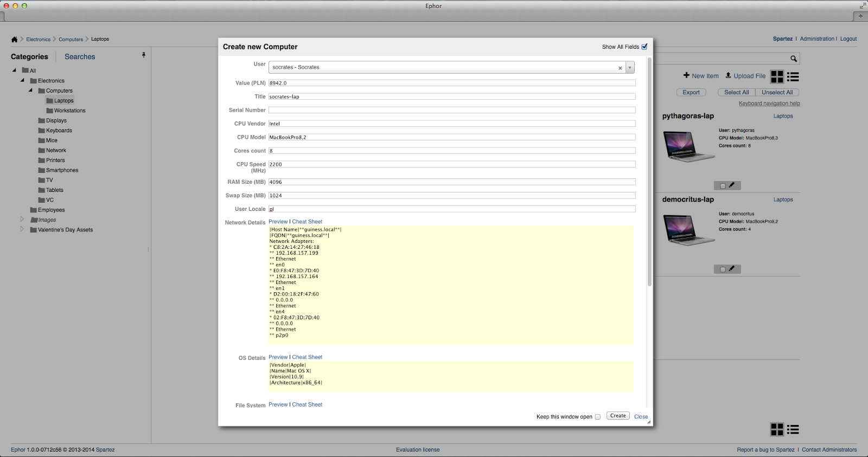The image size is (868, 457).
Task: Switch to the Searches tab
Action: click(x=80, y=56)
